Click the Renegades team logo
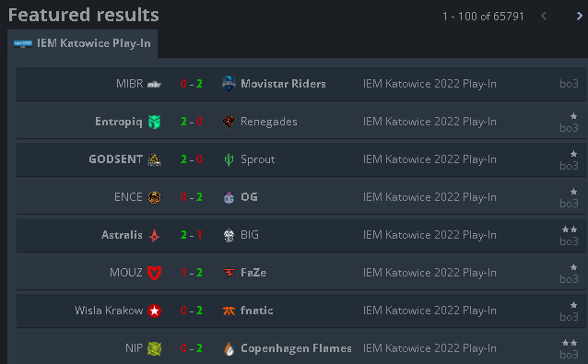The height and width of the screenshot is (364, 588). tap(229, 122)
